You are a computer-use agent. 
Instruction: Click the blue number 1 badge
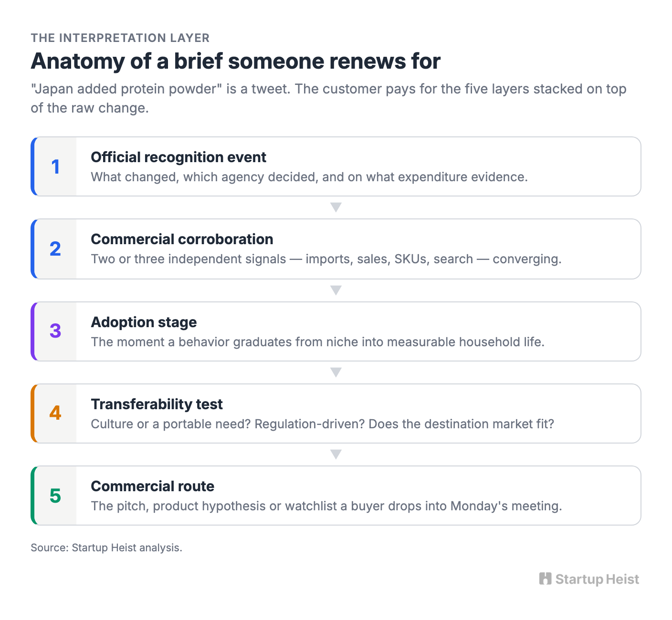pos(55,166)
